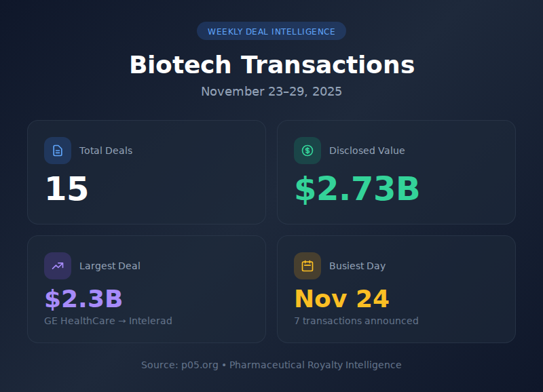The image size is (543, 392).
Task: Select the $2.73B disclosed value figure
Action: point(357,189)
